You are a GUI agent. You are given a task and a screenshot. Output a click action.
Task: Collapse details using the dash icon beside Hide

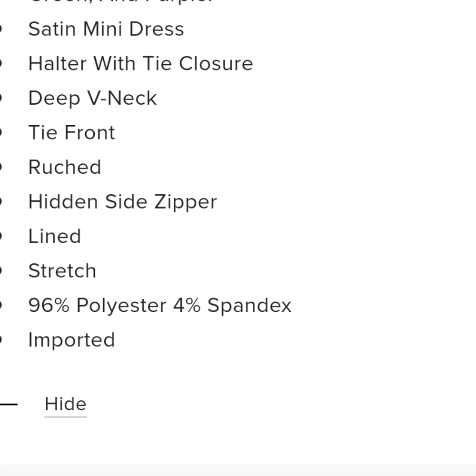point(9,405)
